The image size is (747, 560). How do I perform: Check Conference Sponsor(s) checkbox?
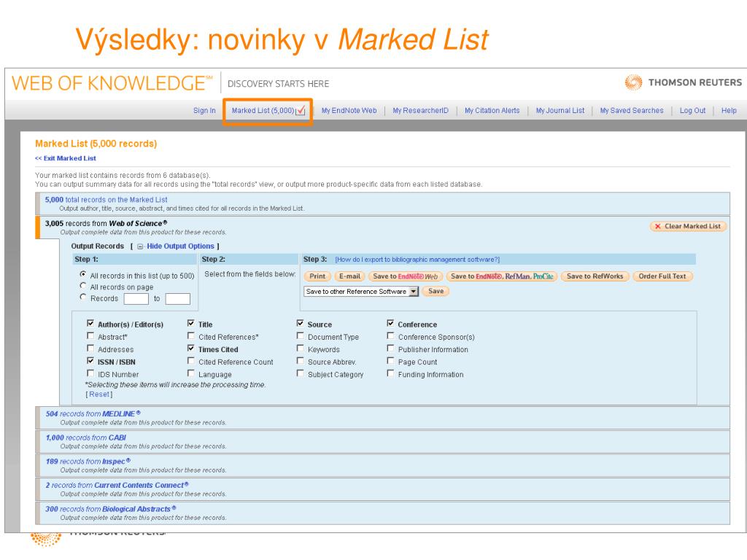click(x=391, y=335)
